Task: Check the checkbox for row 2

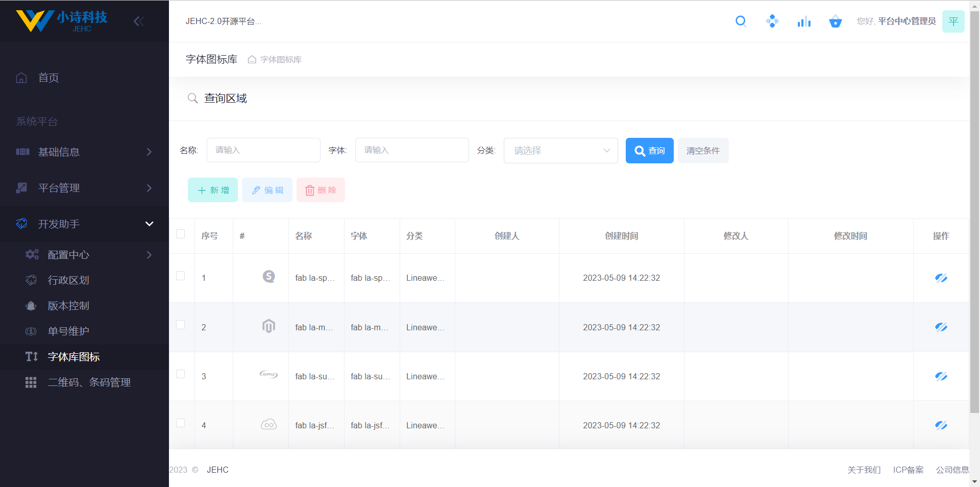Action: coord(181,325)
